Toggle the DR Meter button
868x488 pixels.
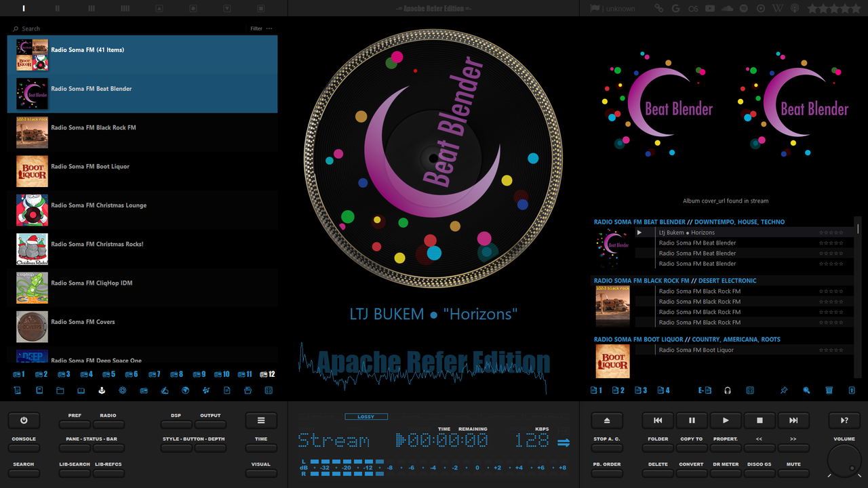coord(726,472)
